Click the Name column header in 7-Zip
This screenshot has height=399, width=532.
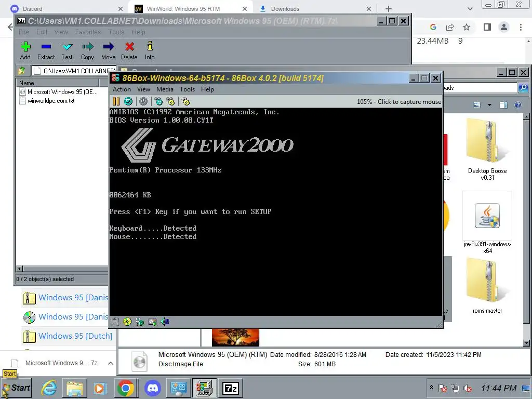click(58, 83)
